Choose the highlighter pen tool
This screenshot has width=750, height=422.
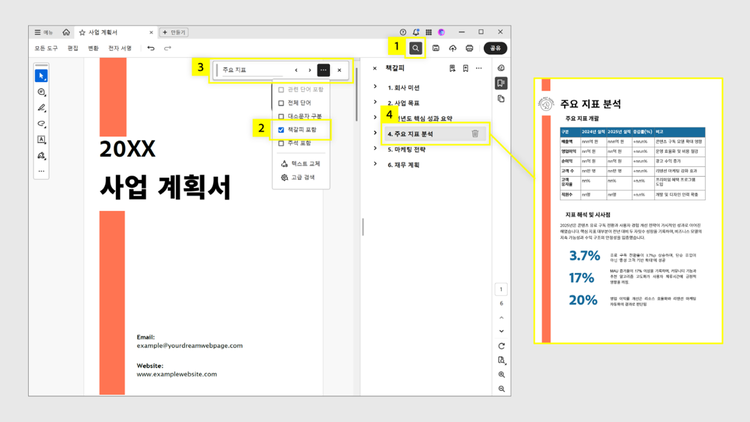pos(41,108)
